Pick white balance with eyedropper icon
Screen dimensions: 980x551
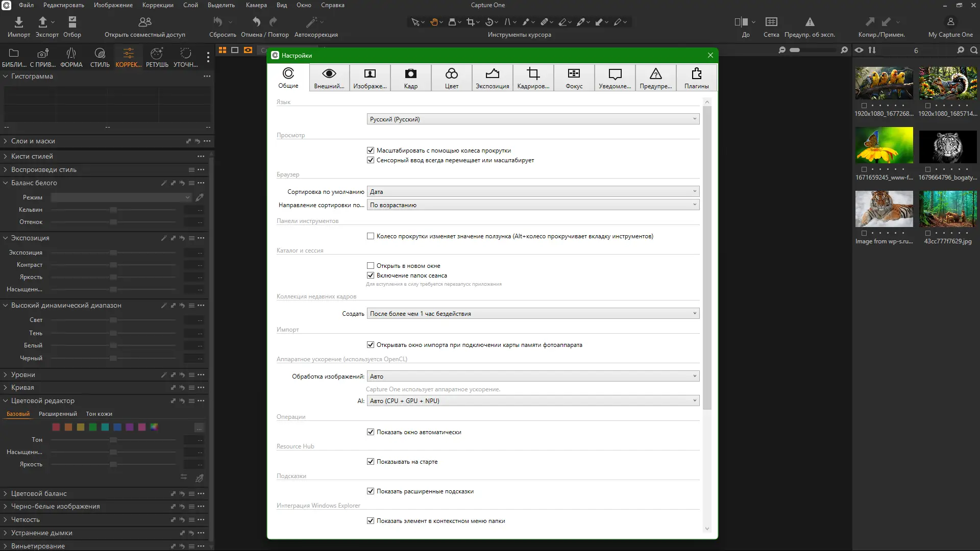(x=200, y=197)
